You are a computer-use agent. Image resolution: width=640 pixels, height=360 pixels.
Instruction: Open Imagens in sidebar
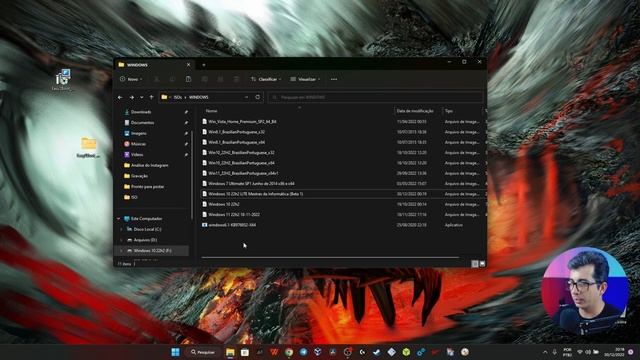(x=138, y=133)
